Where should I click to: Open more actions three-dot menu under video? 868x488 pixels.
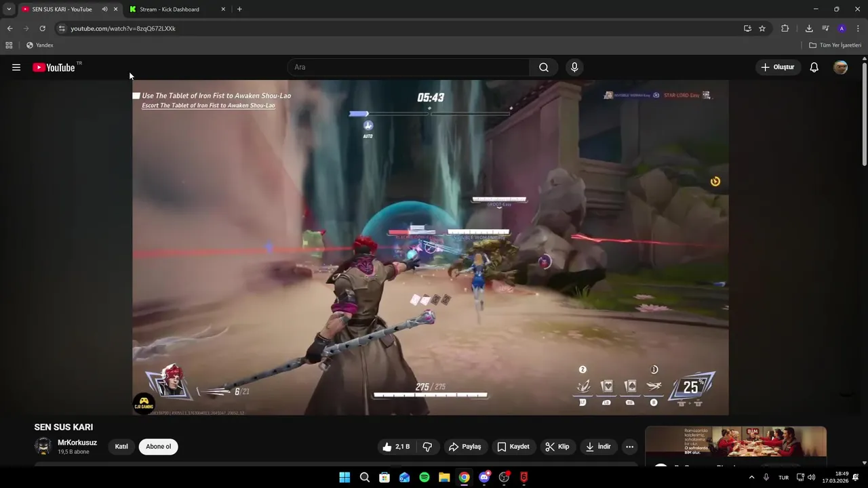[x=629, y=447]
